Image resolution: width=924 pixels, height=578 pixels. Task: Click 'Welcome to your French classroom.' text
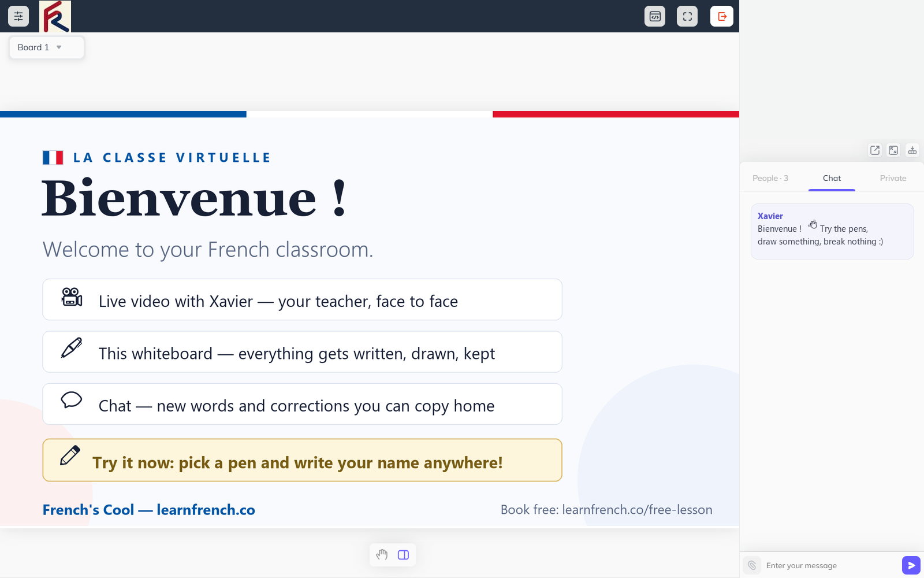[208, 250]
